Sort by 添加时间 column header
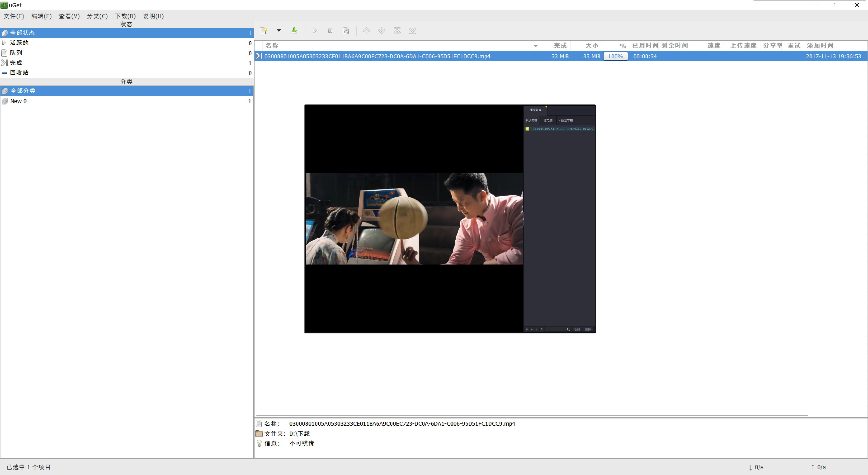 click(x=820, y=45)
